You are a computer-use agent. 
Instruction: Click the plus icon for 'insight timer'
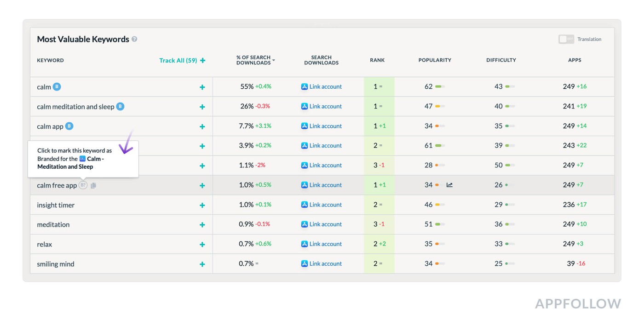click(x=202, y=205)
